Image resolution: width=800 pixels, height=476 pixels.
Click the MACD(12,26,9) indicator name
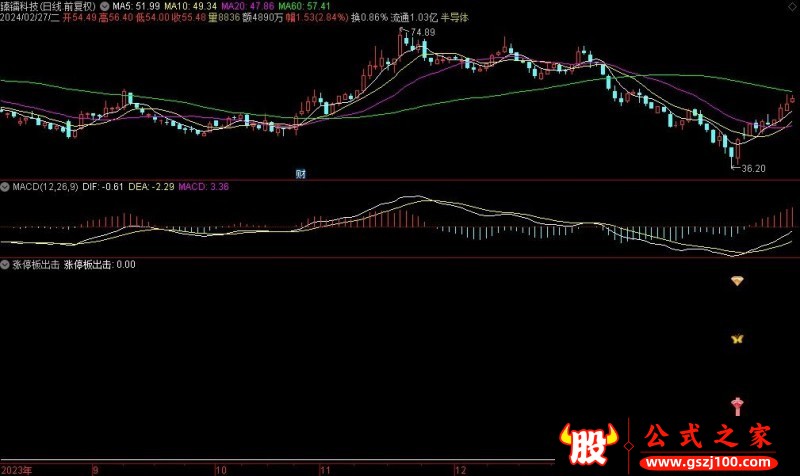[45, 187]
